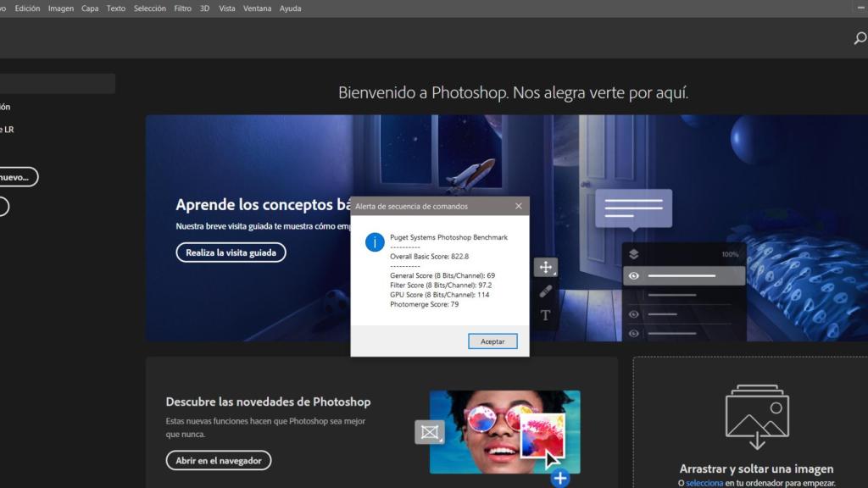Click the selecciona link
Viewport: 868px width, 488px height.
pyautogui.click(x=704, y=483)
